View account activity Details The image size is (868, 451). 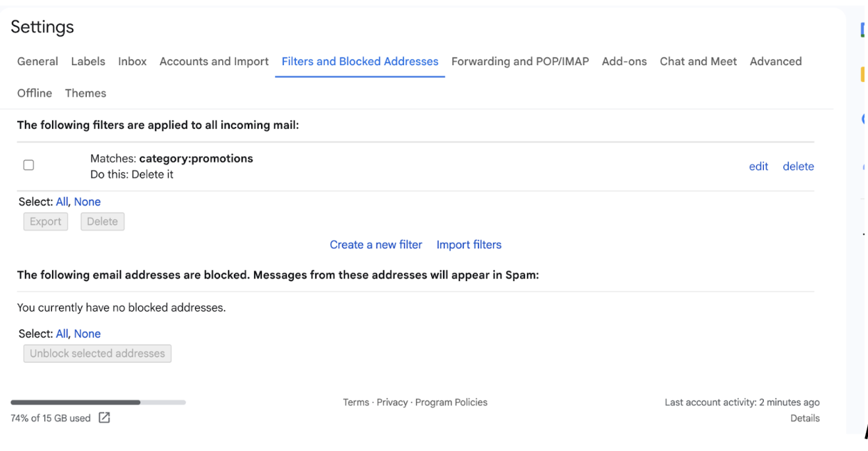(805, 418)
